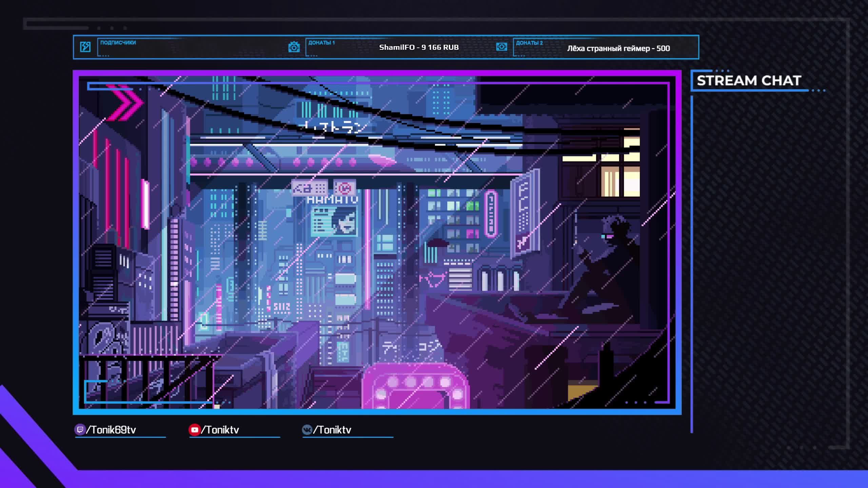Select the Донаты 1 label
868x488 pixels.
coord(321,43)
